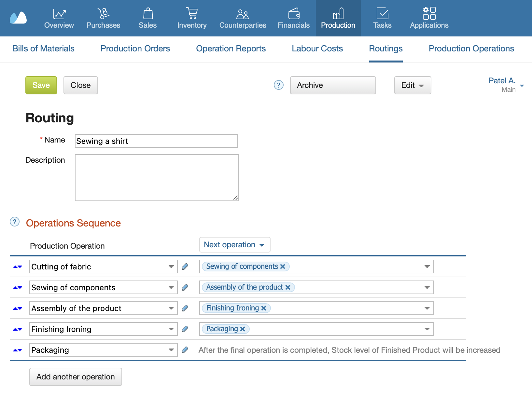Screen dimensions: 532x397
Task: Remove Finishing Ironing next-operation tag
Action: 264,308
